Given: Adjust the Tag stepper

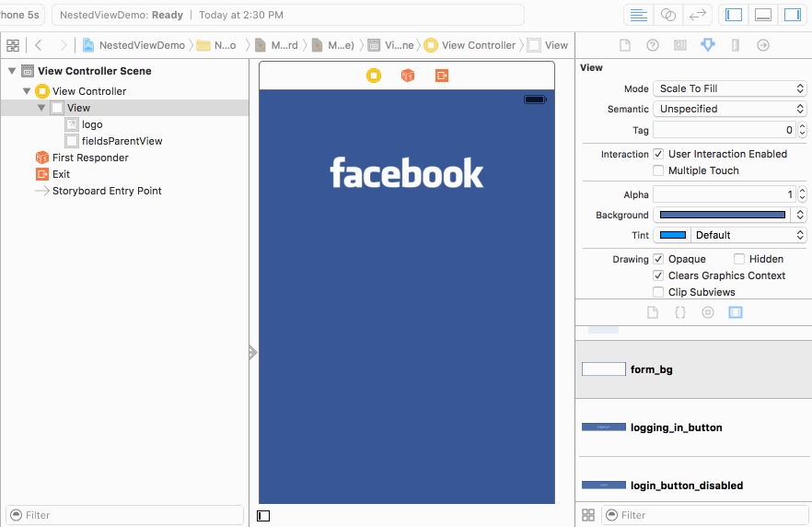Looking at the screenshot, I should (x=802, y=130).
